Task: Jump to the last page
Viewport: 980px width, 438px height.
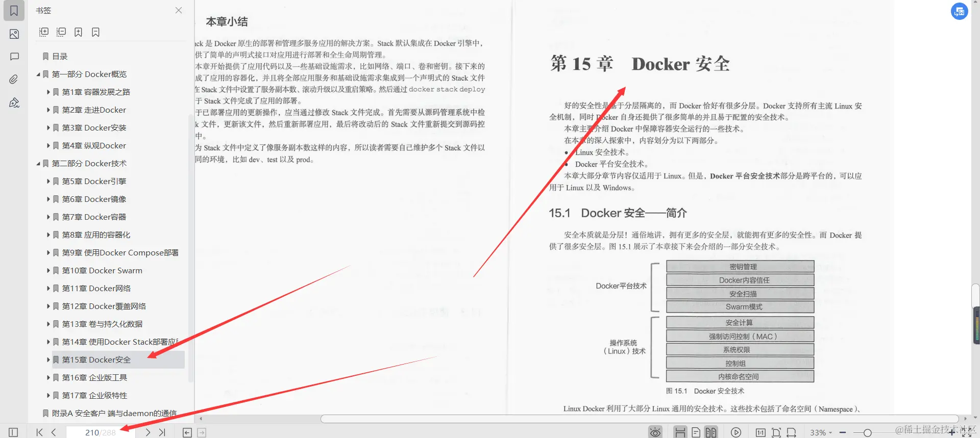Action: [x=162, y=432]
